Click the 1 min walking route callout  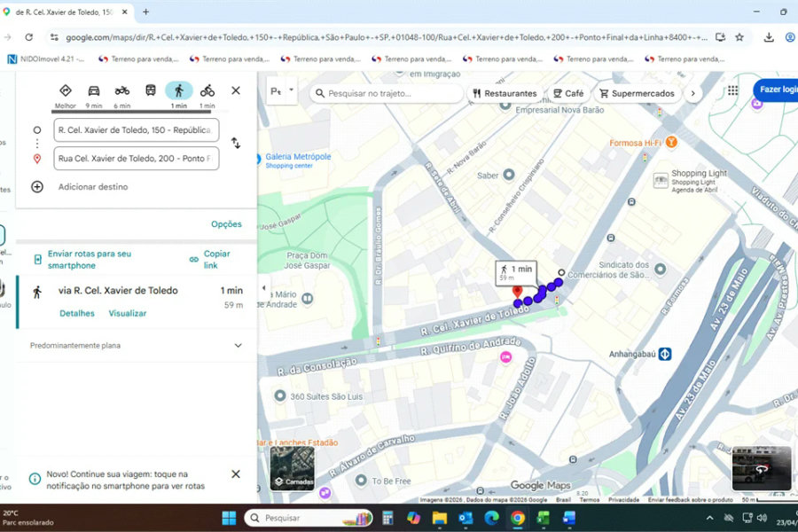(x=516, y=272)
